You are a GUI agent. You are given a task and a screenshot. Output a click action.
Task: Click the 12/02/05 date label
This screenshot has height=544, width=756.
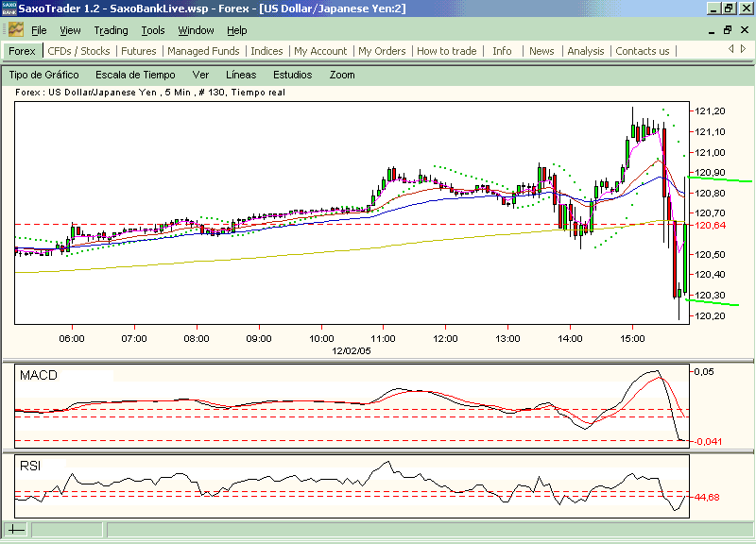tap(352, 350)
